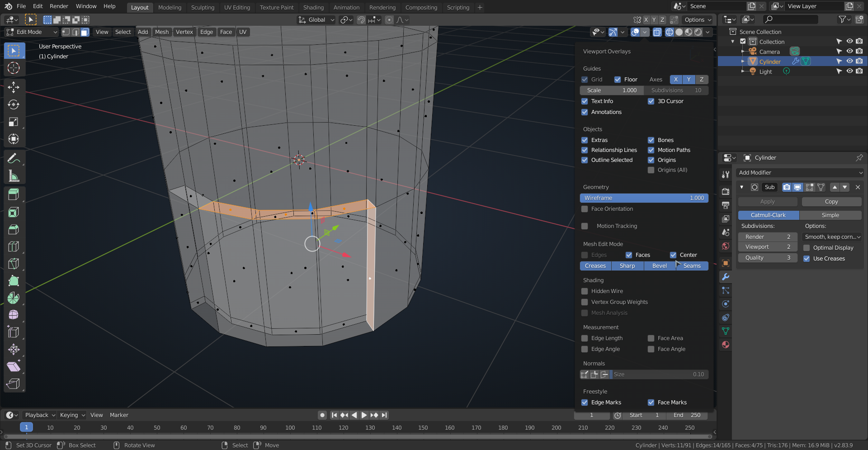868x450 pixels.
Task: Select the Move tool in the toolbar
Action: (x=14, y=87)
